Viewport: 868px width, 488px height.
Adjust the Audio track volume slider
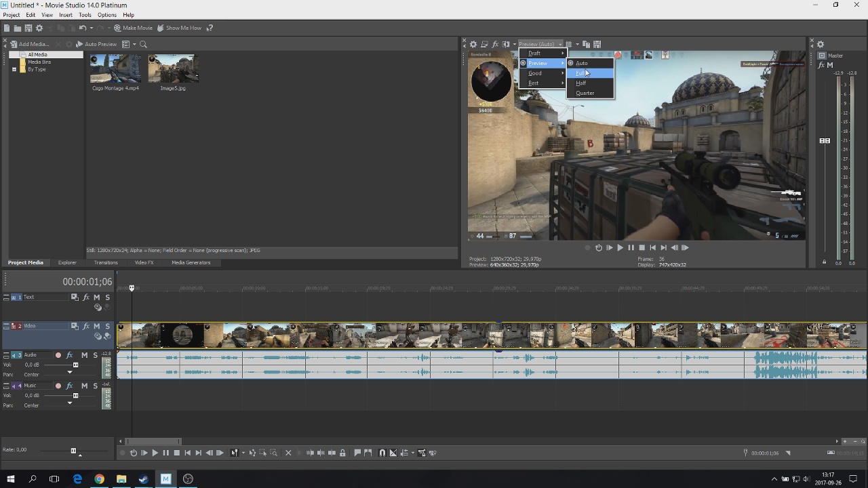[75, 365]
